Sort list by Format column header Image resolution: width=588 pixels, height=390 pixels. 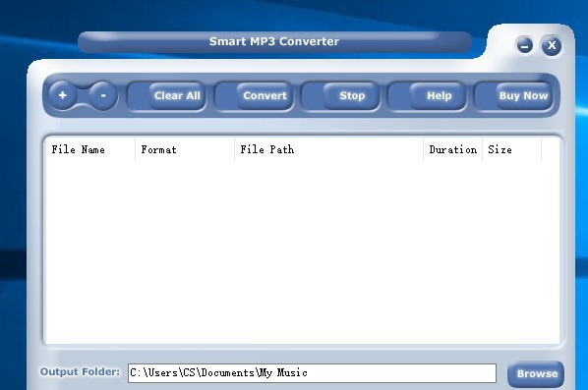pyautogui.click(x=185, y=149)
